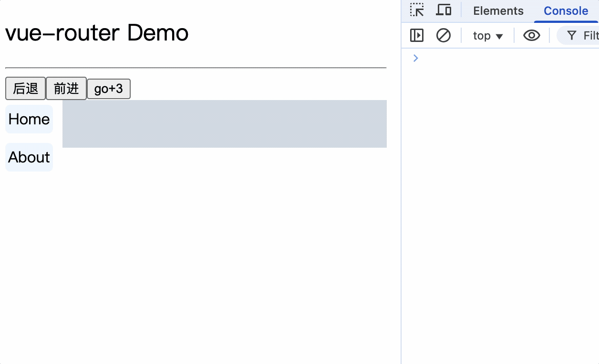This screenshot has height=364, width=599.
Task: Click the gray router view area
Action: tap(224, 124)
